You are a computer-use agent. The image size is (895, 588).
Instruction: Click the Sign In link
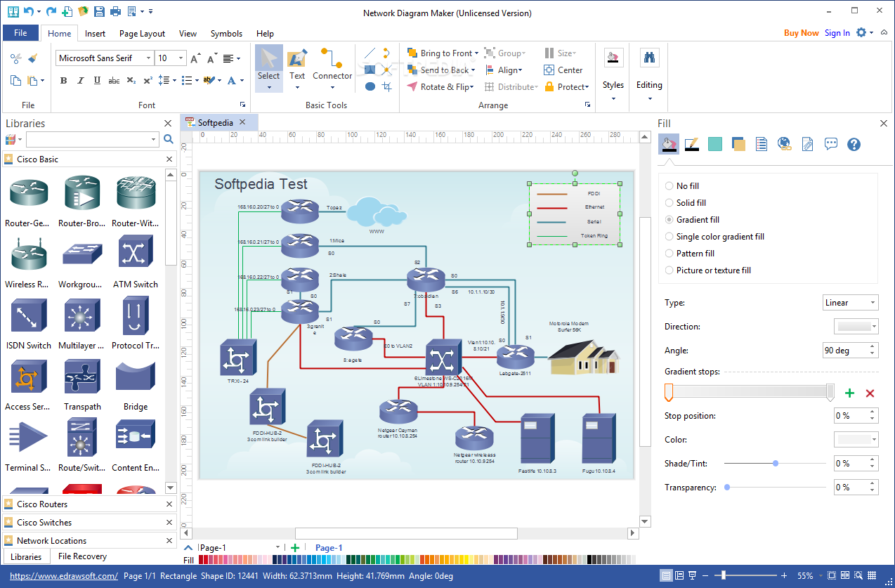(x=837, y=33)
